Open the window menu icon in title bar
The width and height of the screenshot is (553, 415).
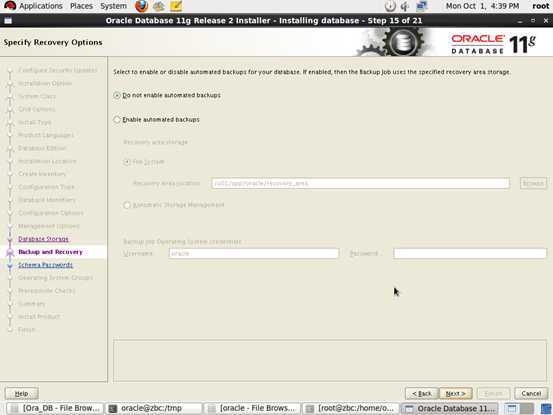click(x=8, y=21)
